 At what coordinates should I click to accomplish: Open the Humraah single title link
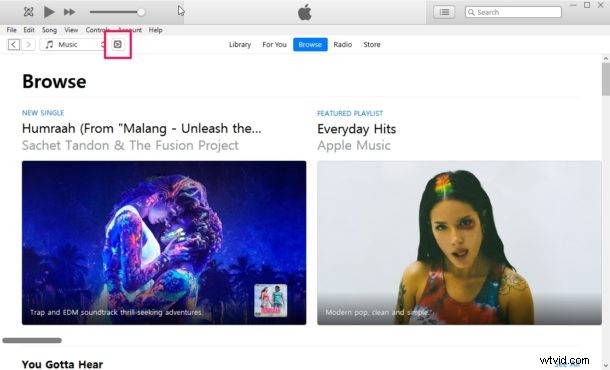[142, 129]
